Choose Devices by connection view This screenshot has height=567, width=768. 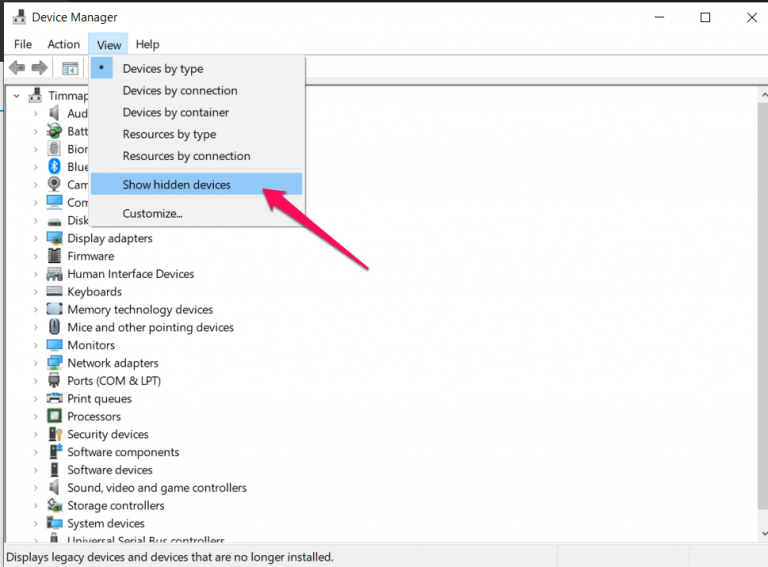point(196,91)
